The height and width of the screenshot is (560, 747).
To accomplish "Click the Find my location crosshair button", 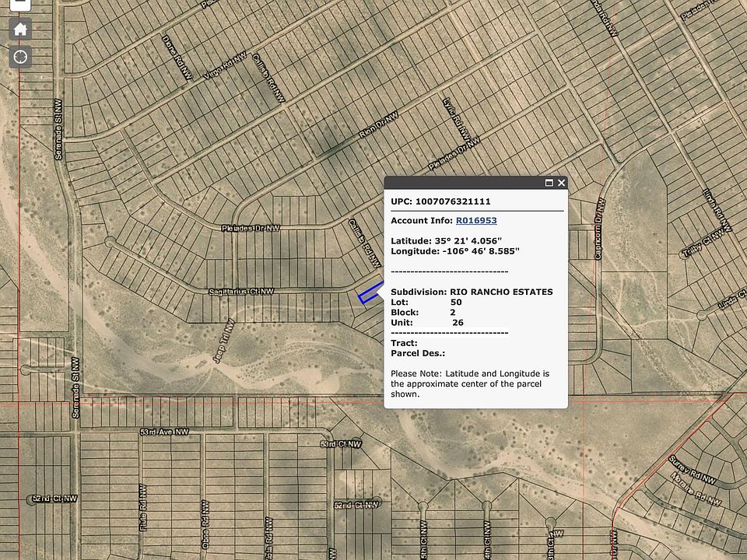I will coord(21,57).
